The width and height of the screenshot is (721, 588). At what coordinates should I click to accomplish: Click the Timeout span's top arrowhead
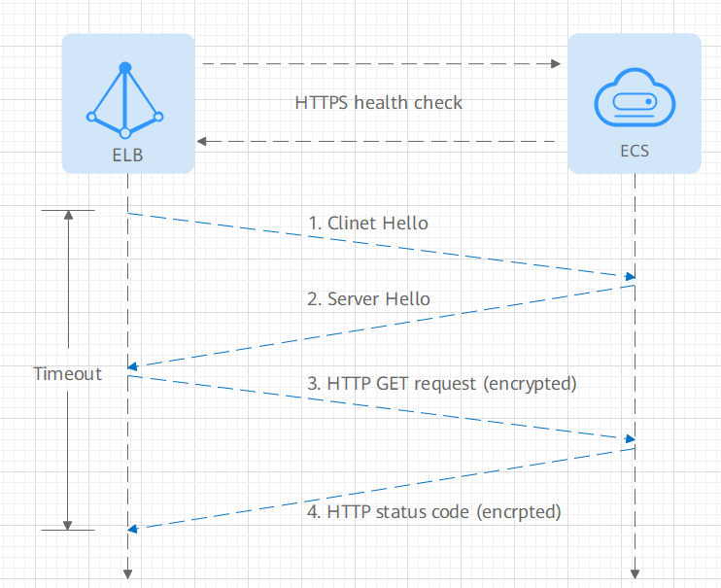pos(68,216)
